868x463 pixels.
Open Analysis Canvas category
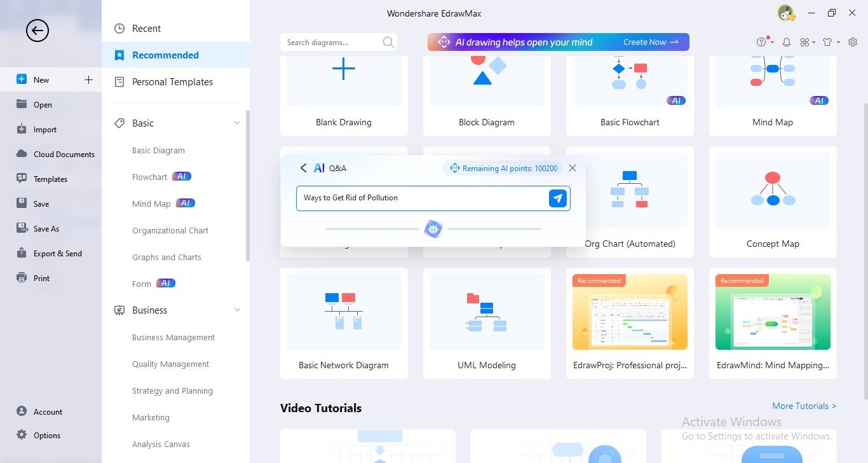click(x=161, y=444)
